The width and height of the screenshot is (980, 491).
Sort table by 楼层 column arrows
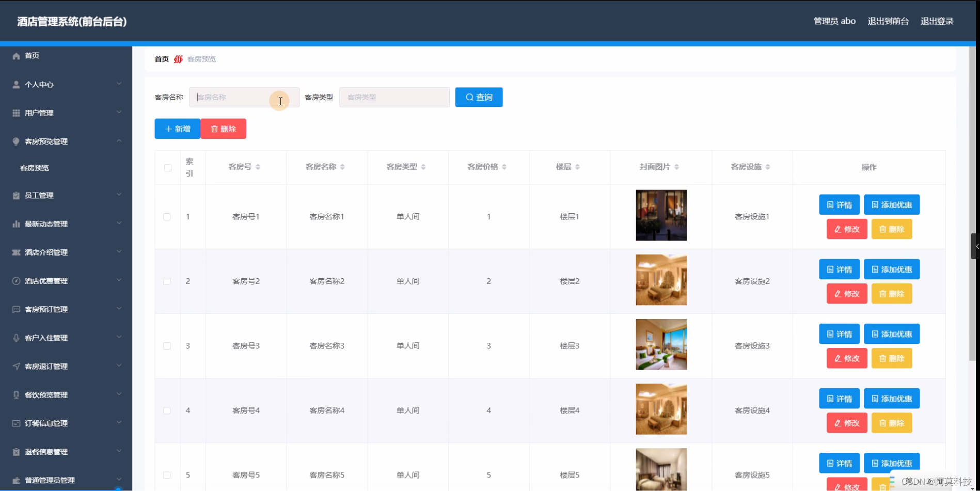(578, 167)
